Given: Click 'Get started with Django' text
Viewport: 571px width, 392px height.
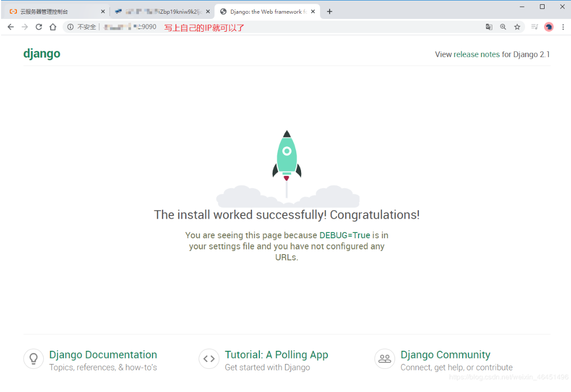Looking at the screenshot, I should click(267, 368).
